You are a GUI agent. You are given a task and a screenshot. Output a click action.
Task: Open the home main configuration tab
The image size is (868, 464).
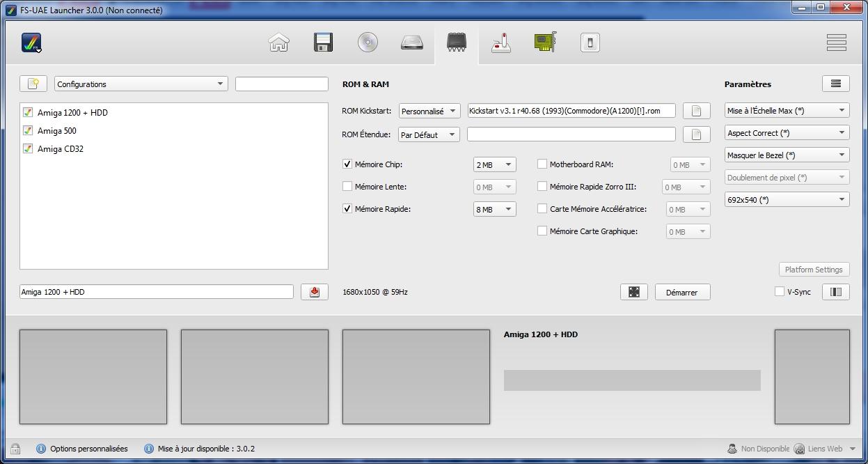tap(278, 42)
